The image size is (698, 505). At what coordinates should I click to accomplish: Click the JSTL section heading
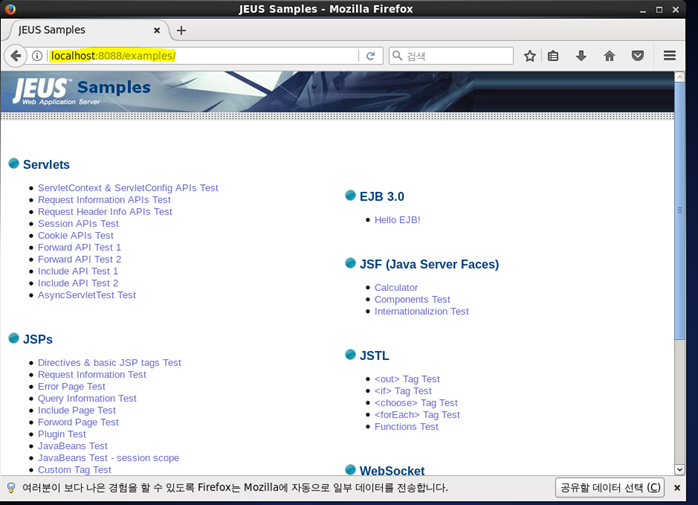(374, 356)
